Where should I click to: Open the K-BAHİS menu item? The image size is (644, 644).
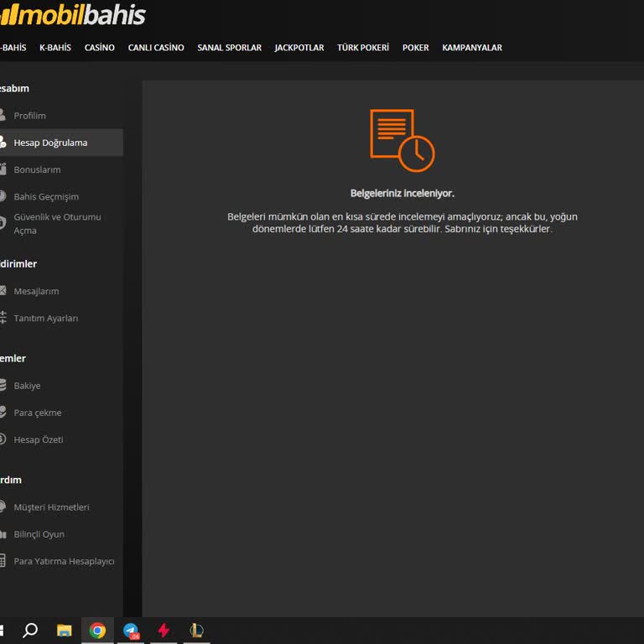55,48
